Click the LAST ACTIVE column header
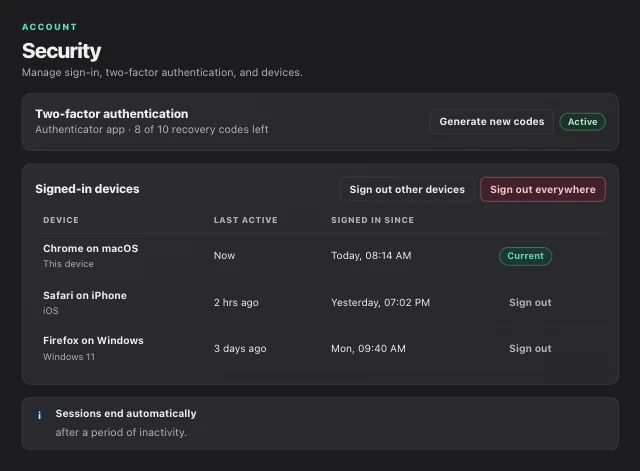This screenshot has width=640, height=471. click(246, 220)
